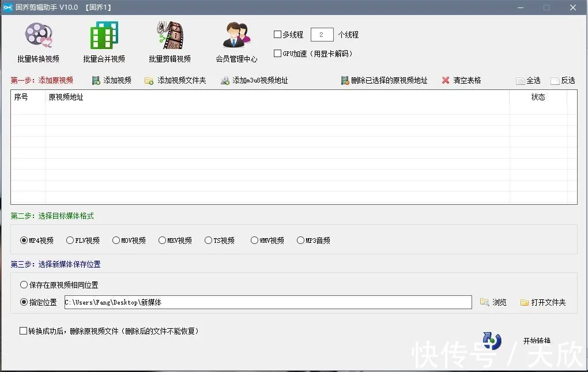Screen dimensions: 588x372
Task: Click 删除已选择的原视频地址 button
Action: pos(384,80)
